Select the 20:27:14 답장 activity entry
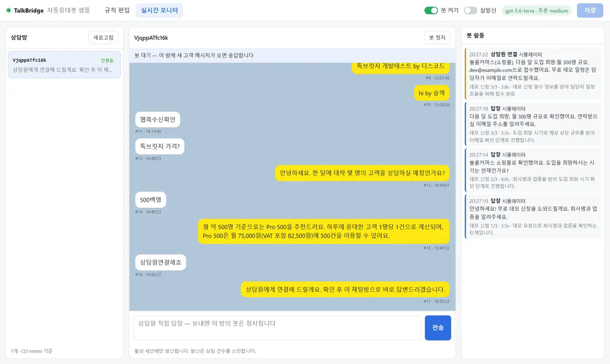Viewport: 610px width, 364px height. point(533,170)
